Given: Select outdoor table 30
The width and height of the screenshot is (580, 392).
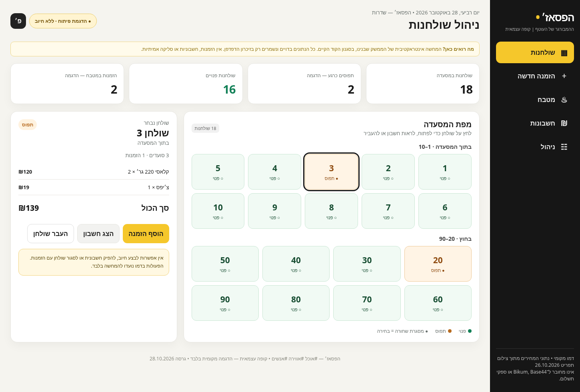Looking at the screenshot, I should click(367, 264).
